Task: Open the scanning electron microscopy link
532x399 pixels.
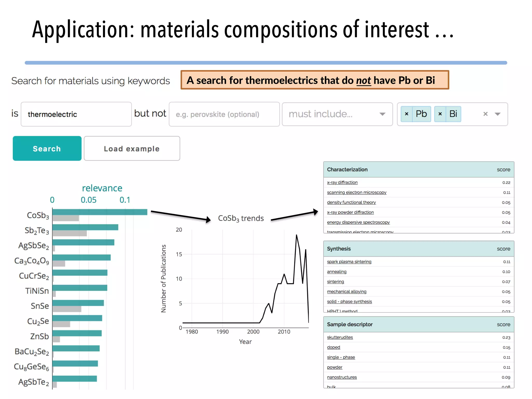Action: click(356, 192)
